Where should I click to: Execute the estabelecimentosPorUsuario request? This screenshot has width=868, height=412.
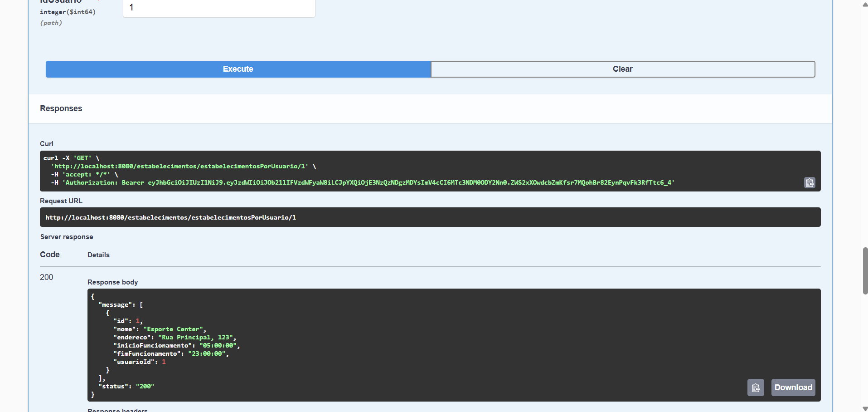pyautogui.click(x=238, y=69)
